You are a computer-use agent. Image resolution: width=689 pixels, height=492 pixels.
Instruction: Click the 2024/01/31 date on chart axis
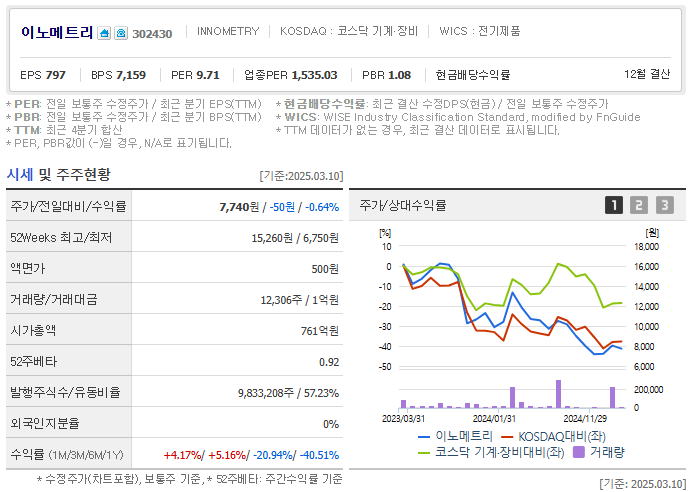pyautogui.click(x=494, y=419)
